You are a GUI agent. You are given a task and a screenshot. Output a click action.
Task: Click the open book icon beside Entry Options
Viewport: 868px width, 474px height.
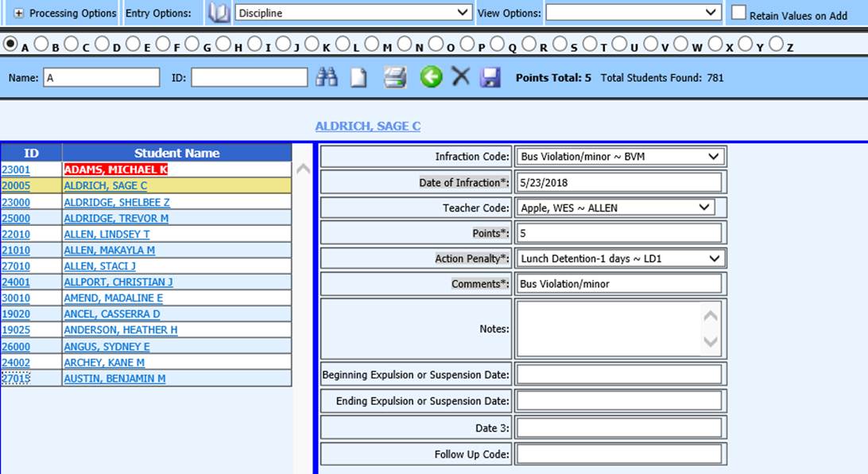[219, 13]
